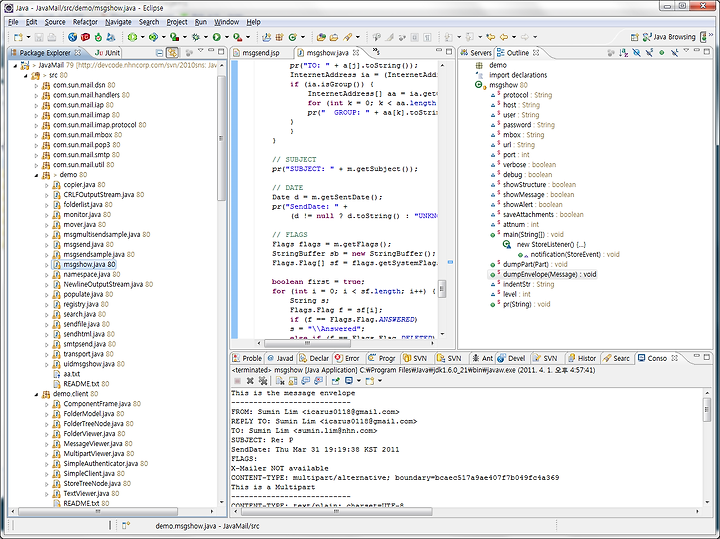Open the Refactor menu
The image size is (720, 539).
[x=85, y=22]
